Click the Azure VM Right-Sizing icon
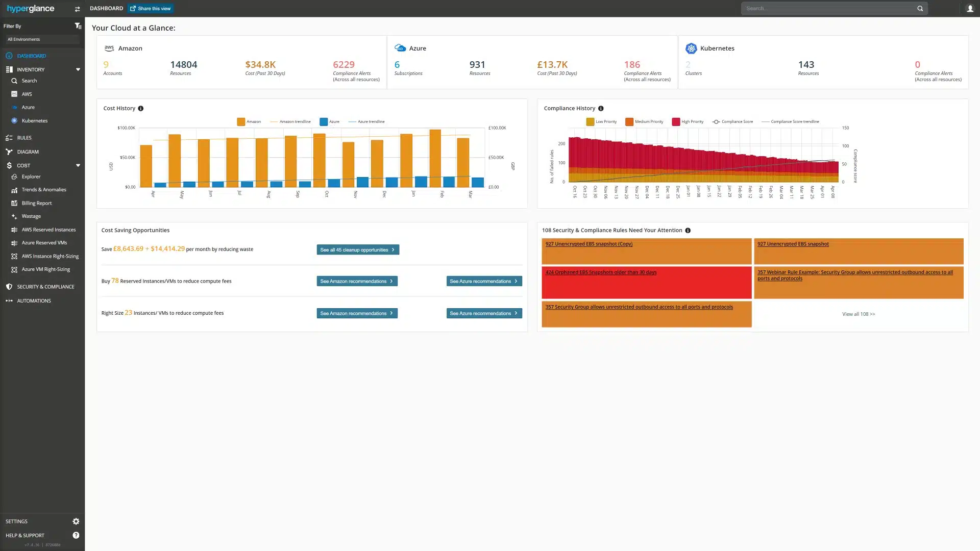This screenshot has height=551, width=980. pyautogui.click(x=14, y=269)
